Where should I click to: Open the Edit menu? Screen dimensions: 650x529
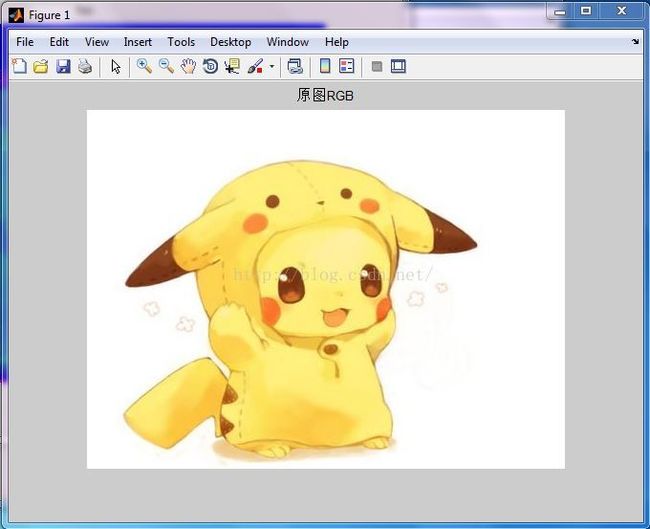point(59,42)
